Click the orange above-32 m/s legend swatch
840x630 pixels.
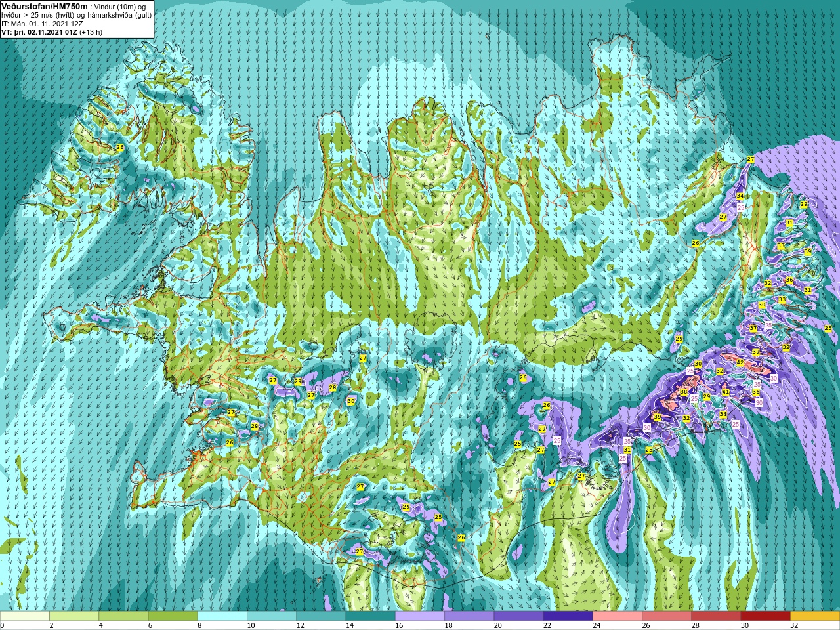[815, 616]
